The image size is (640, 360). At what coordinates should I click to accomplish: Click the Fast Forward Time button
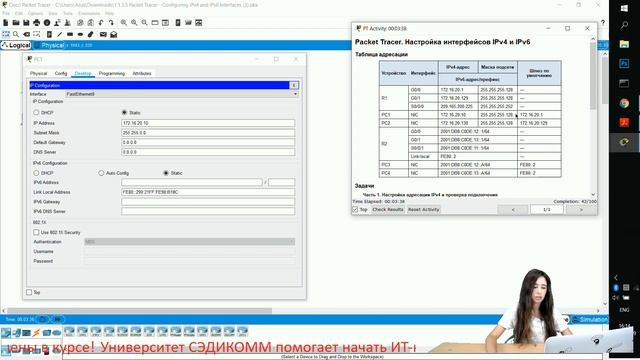click(58, 319)
